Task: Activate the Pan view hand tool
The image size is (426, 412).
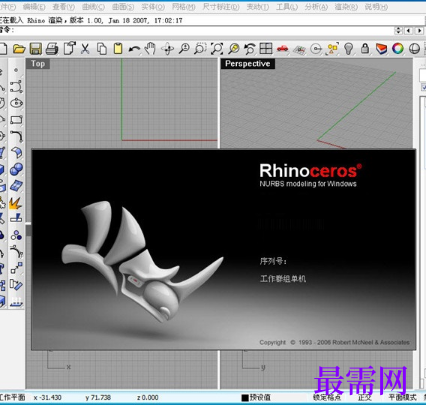Action: (x=150, y=49)
